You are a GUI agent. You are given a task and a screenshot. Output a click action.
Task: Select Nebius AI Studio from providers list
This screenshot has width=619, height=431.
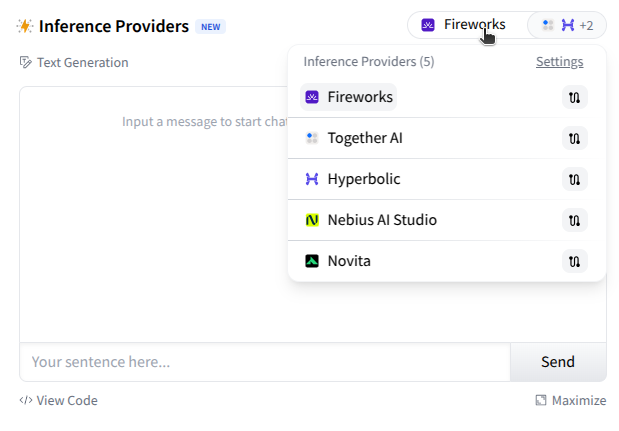(x=381, y=220)
